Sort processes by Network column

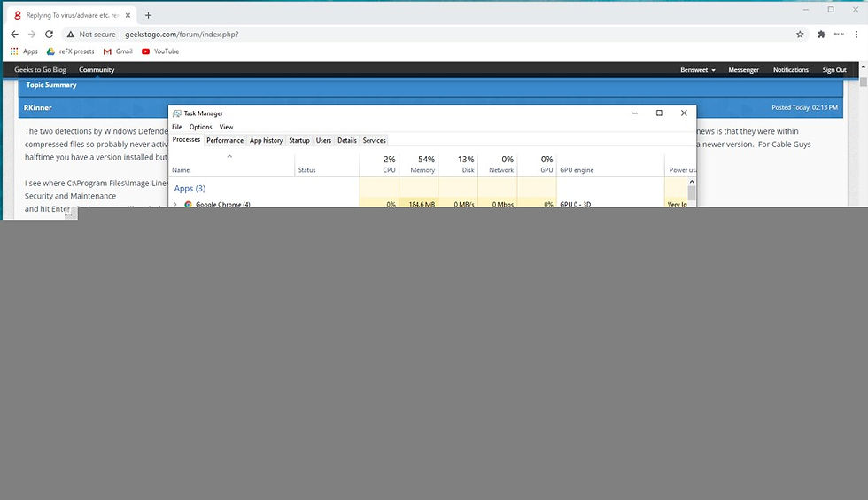497,165
